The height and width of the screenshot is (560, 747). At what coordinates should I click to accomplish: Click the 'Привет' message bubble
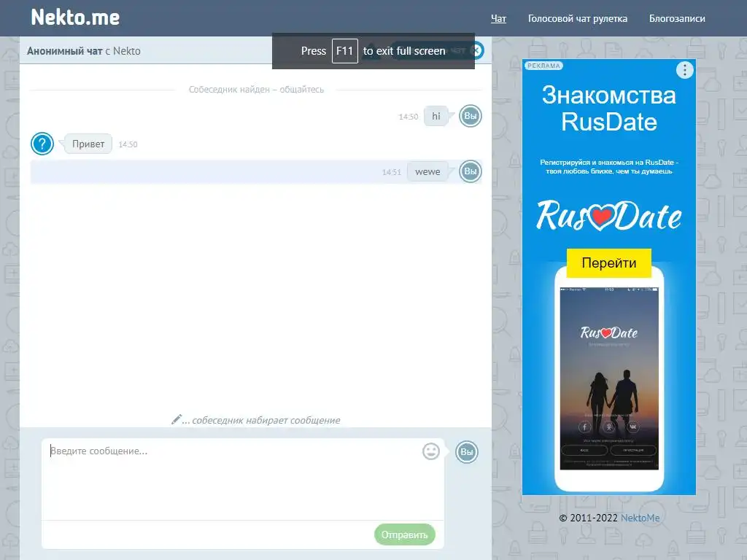(x=88, y=144)
